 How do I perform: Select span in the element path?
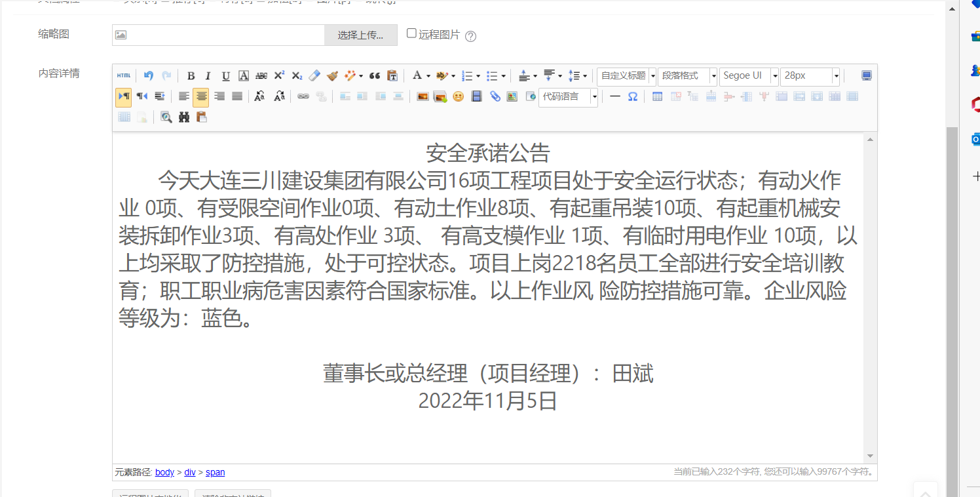pyautogui.click(x=215, y=472)
